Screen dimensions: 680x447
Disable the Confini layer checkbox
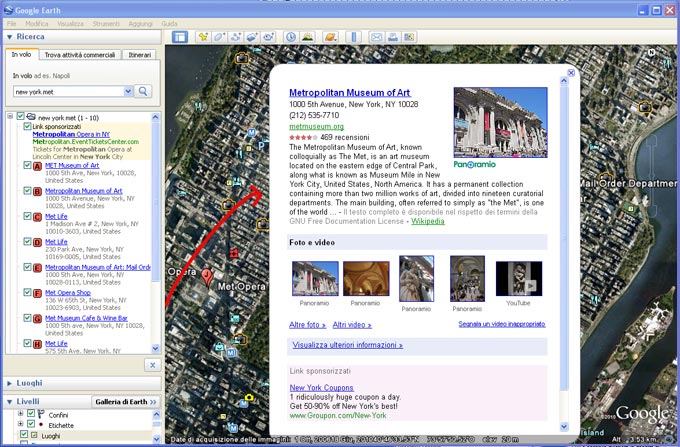click(31, 413)
